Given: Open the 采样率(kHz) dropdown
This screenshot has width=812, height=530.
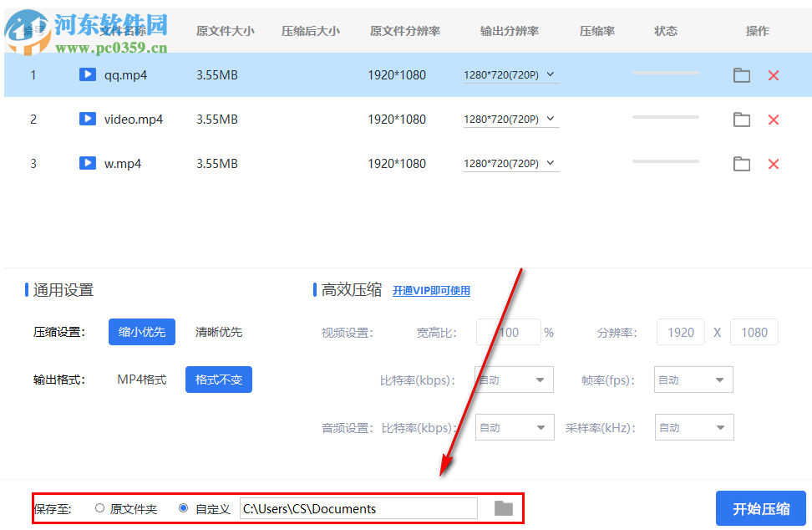Looking at the screenshot, I should (x=694, y=427).
